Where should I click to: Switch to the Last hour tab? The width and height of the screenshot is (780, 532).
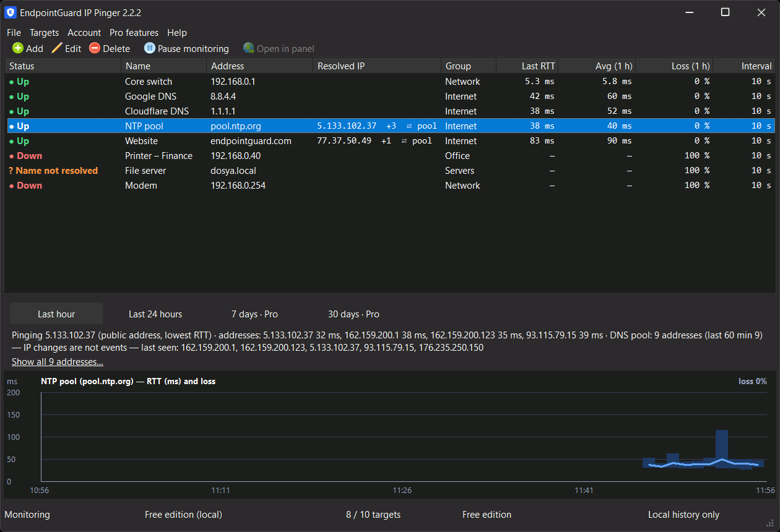(x=56, y=314)
